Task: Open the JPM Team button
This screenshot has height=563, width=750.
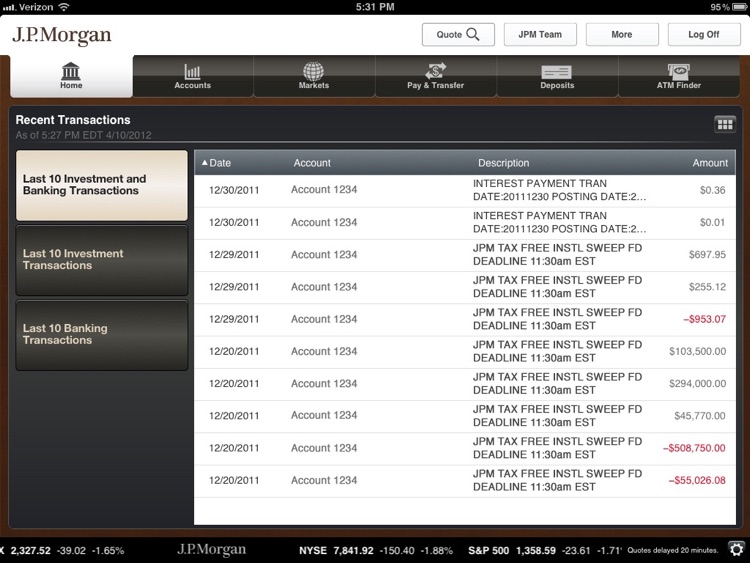Action: click(x=540, y=34)
